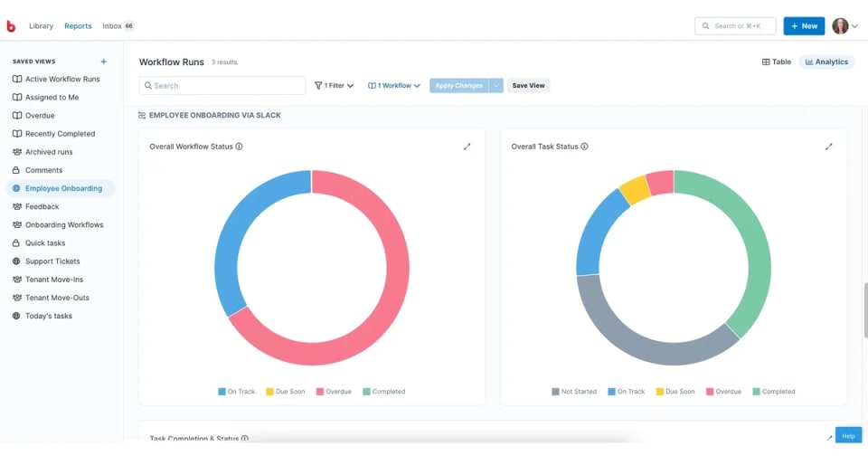
Task: Toggle Due Soon legend in Workflow Status chart
Action: pos(286,392)
